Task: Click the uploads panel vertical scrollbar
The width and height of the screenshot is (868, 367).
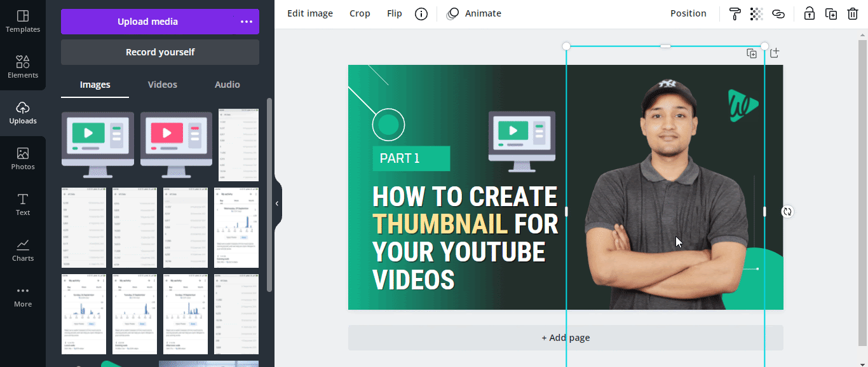Action: [269, 194]
